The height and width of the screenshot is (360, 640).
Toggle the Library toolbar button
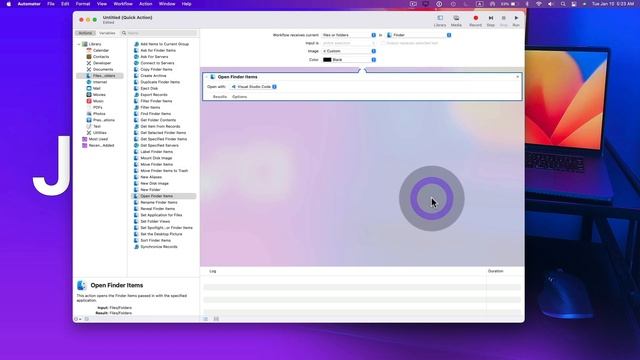point(440,21)
